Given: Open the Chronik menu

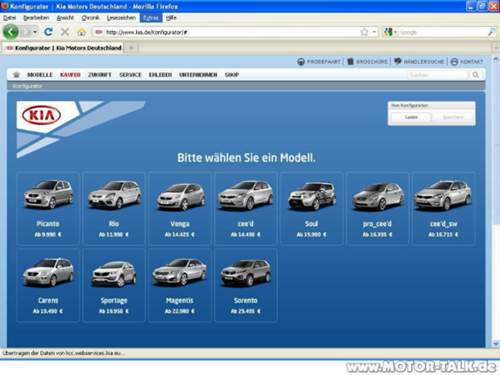Looking at the screenshot, I should [90, 18].
